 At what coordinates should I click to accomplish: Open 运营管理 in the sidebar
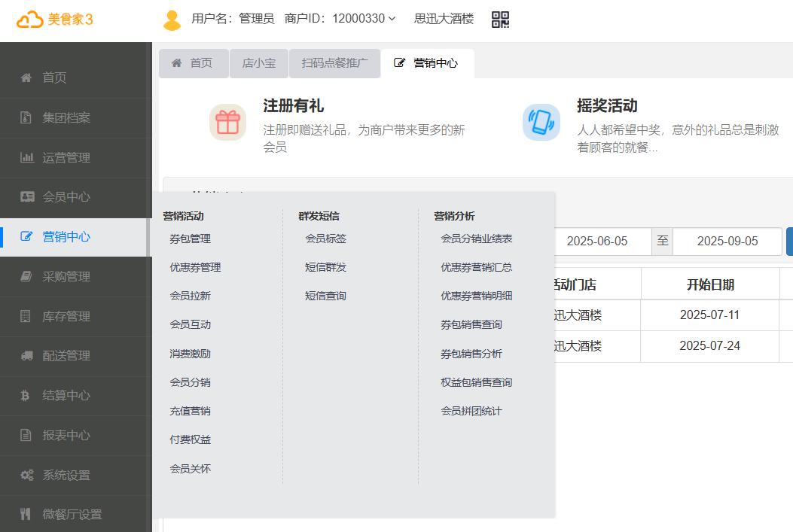point(66,157)
